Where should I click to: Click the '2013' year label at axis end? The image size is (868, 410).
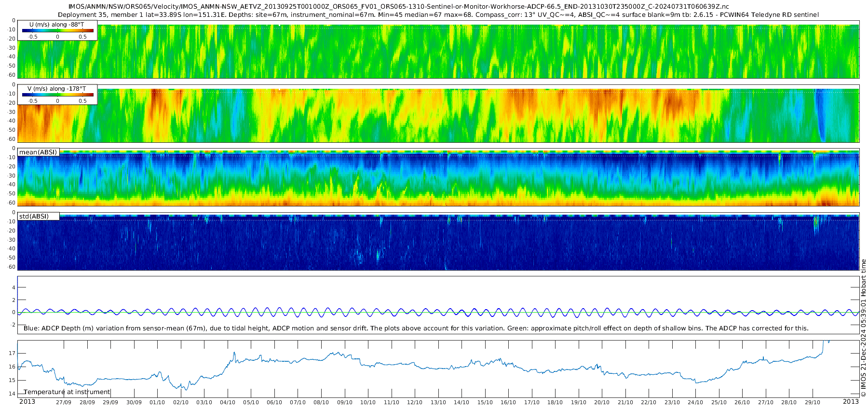pos(851,401)
